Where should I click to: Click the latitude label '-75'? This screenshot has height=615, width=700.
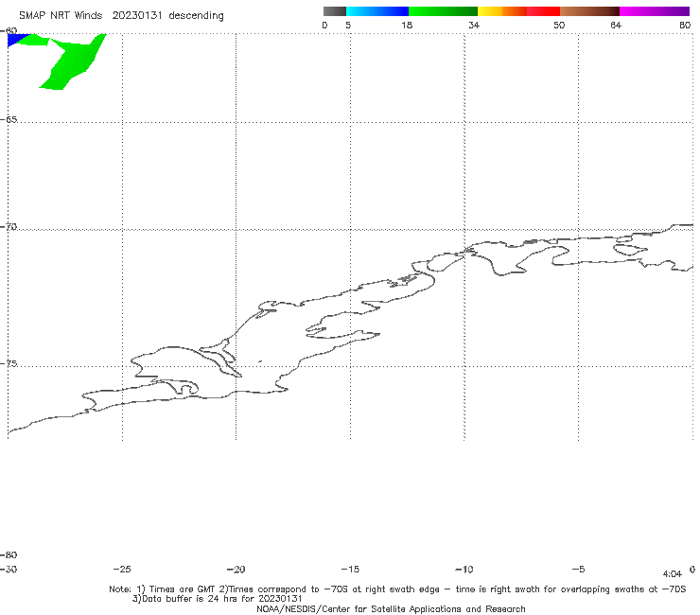[x=9, y=364]
